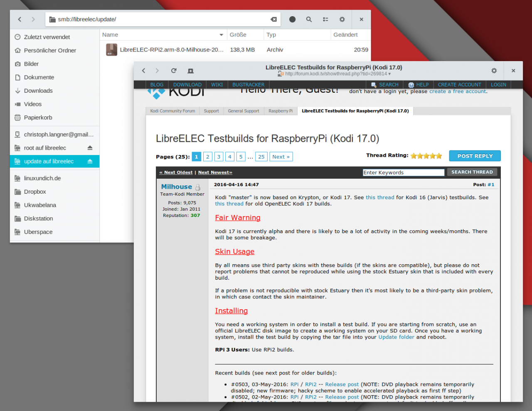Select the LibreELEC-RPi2 archive file
This screenshot has height=411, width=532.
[171, 50]
